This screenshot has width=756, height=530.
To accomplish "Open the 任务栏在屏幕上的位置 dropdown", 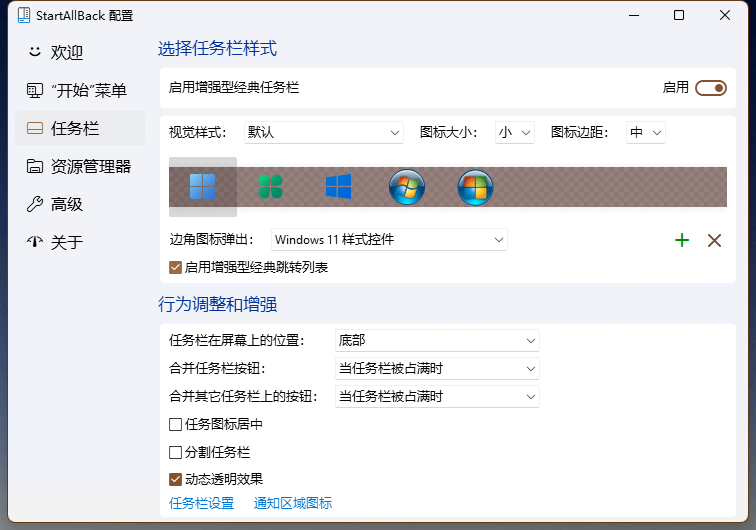I will pos(437,340).
